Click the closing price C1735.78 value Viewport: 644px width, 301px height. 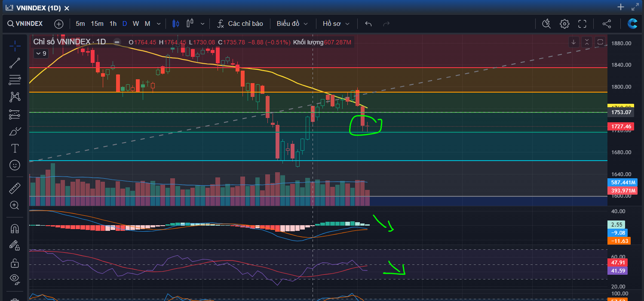coord(231,42)
